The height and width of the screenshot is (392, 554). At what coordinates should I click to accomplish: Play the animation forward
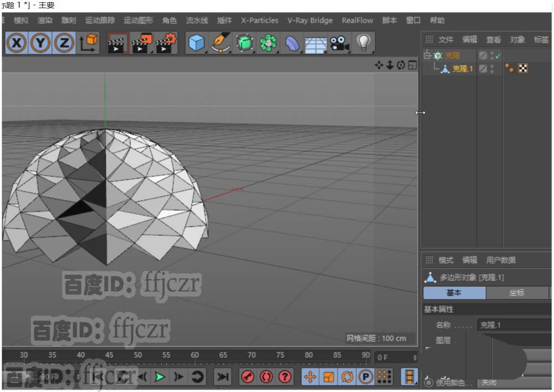point(160,377)
